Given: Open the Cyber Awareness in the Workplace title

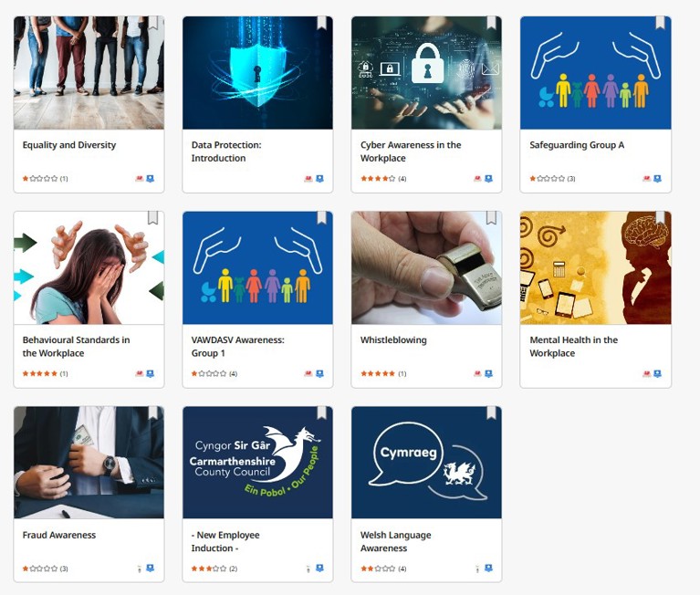Looking at the screenshot, I should pos(411,151).
